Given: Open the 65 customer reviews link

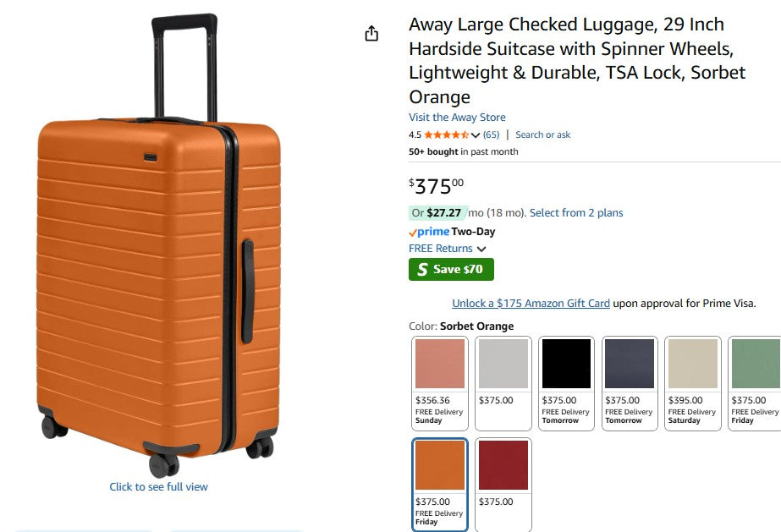Looking at the screenshot, I should click(x=491, y=135).
